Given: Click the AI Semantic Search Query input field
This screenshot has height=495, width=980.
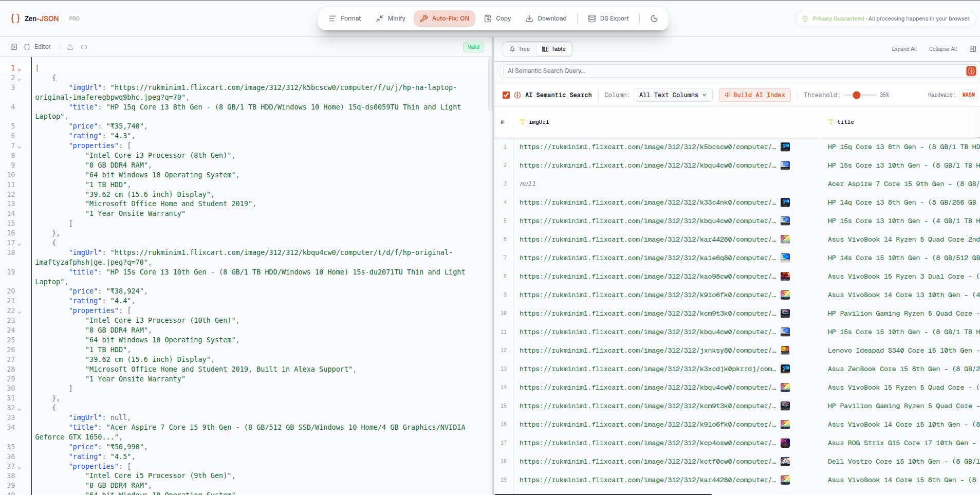Looking at the screenshot, I should pos(734,71).
